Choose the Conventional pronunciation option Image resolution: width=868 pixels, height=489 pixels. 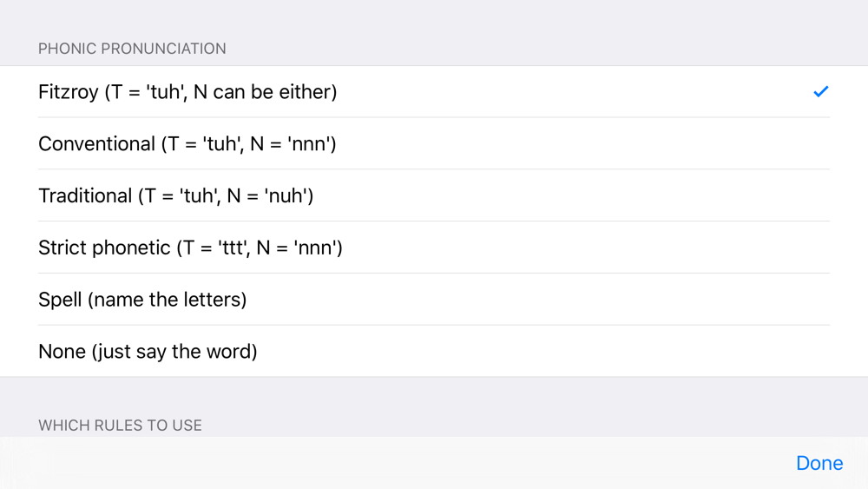coord(434,143)
